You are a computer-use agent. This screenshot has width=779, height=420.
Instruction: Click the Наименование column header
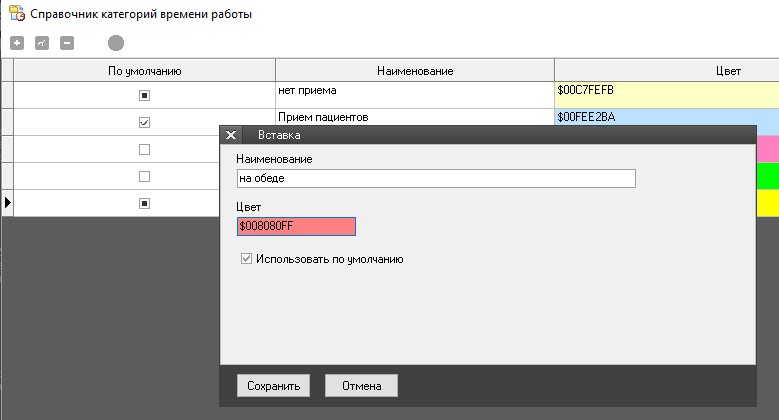[x=415, y=70]
